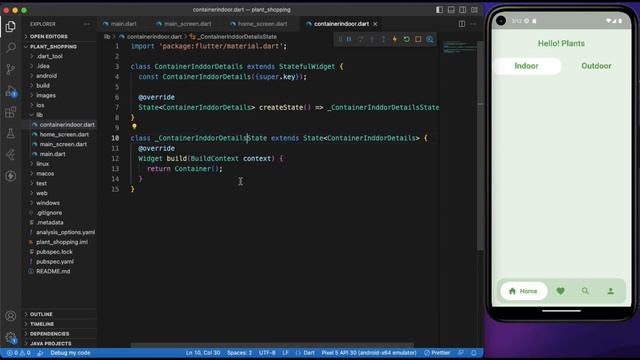
Task: Tap the favorites heart in emulator app
Action: click(x=560, y=291)
